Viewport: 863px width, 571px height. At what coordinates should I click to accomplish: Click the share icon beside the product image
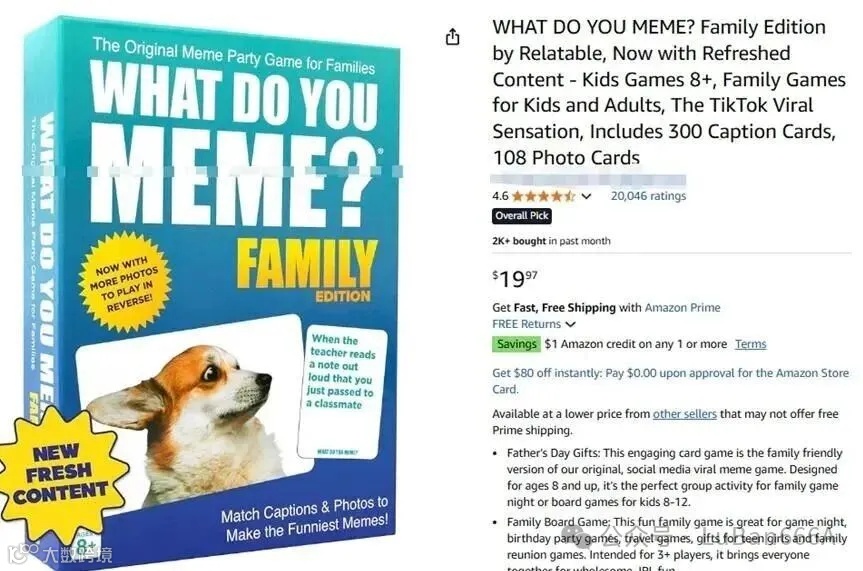pyautogui.click(x=452, y=37)
